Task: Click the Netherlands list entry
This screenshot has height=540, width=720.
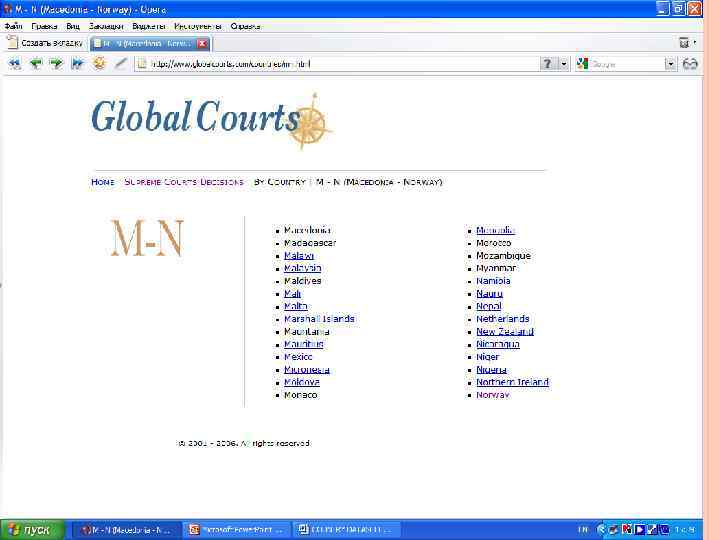Action: pyautogui.click(x=503, y=319)
